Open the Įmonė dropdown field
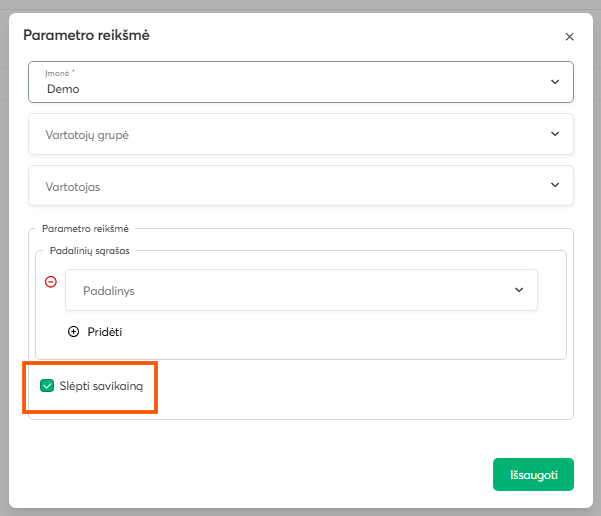 point(300,82)
